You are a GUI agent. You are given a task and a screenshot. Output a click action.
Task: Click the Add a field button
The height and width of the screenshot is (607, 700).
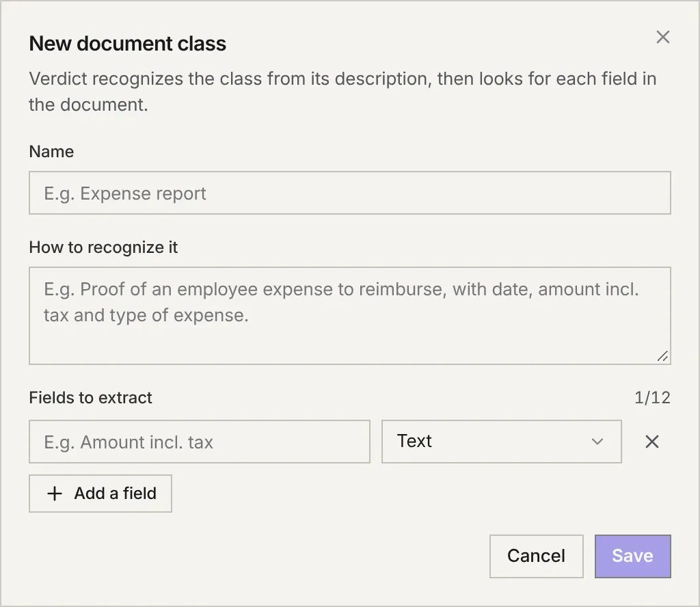coord(100,494)
